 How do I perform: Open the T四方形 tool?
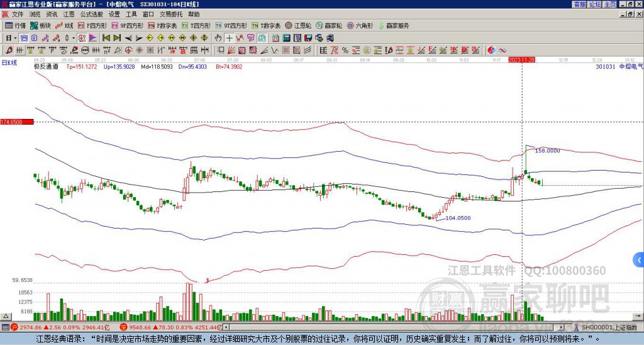point(196,25)
